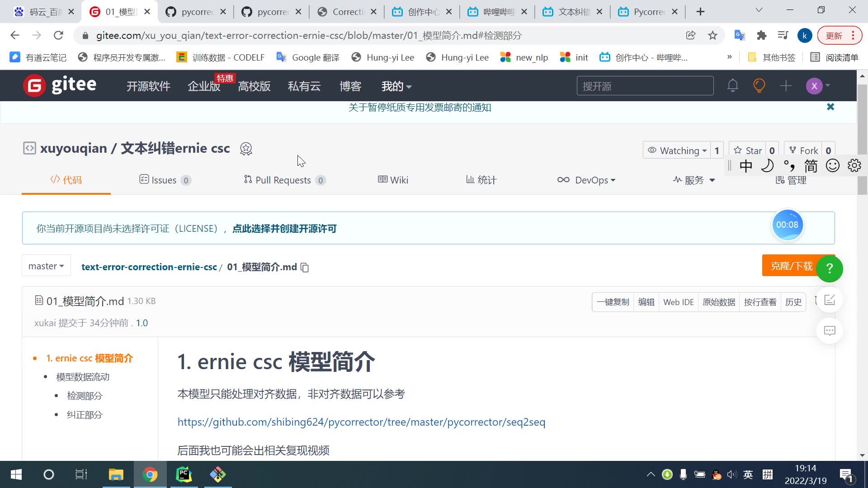The image size is (868, 488).
Task: Click the 编辑 file button
Action: coord(646,302)
